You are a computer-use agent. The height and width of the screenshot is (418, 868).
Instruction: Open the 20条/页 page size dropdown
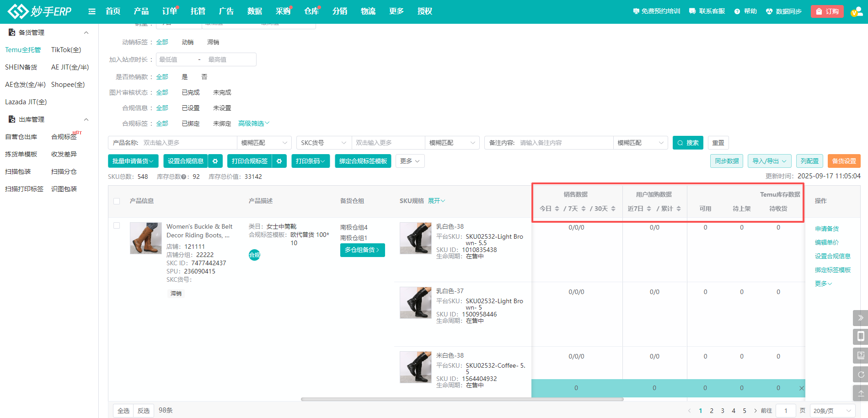tap(832, 411)
